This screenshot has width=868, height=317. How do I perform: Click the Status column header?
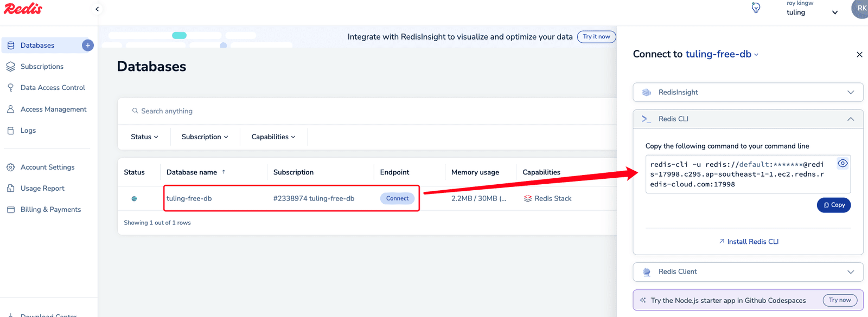tap(134, 172)
